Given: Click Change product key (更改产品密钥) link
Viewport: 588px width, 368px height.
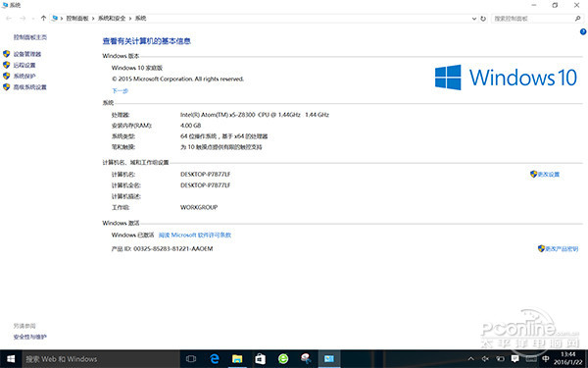Looking at the screenshot, I should tap(558, 248).
